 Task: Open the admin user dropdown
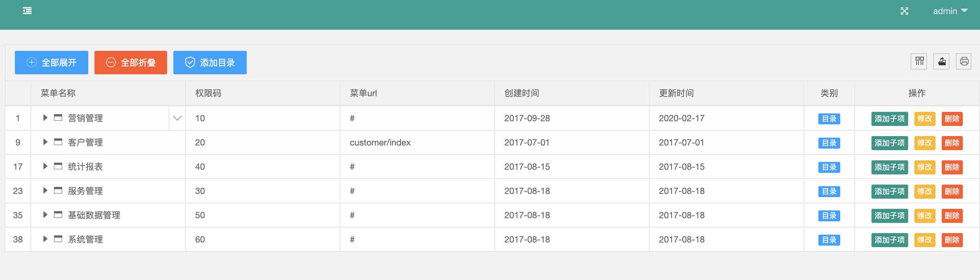click(950, 11)
